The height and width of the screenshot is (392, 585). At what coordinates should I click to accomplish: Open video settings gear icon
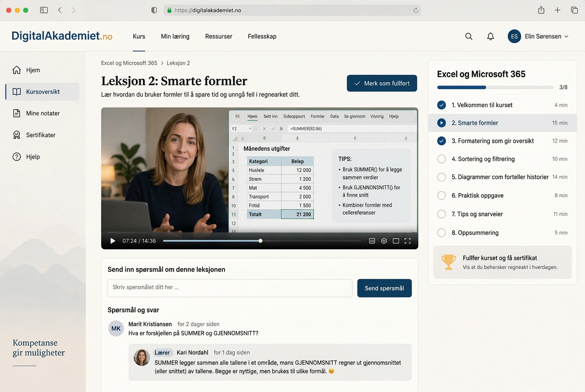click(x=384, y=241)
